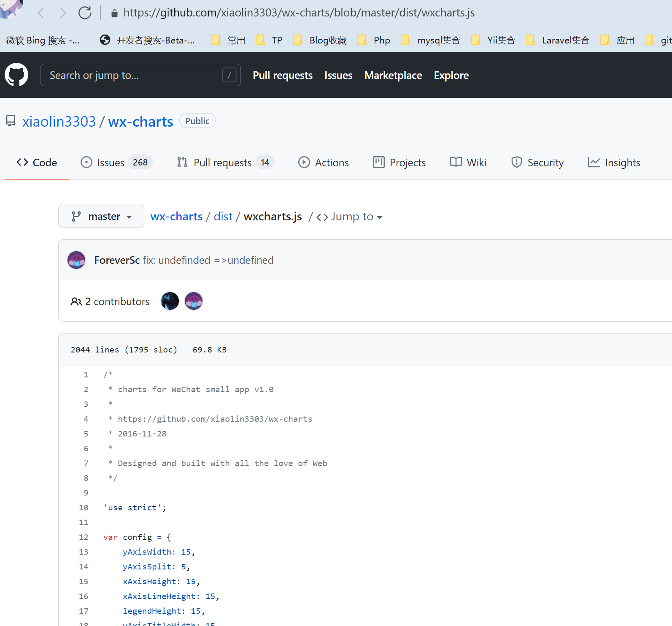Open Marketplace in the top navigation
The height and width of the screenshot is (626, 672).
pyautogui.click(x=393, y=75)
